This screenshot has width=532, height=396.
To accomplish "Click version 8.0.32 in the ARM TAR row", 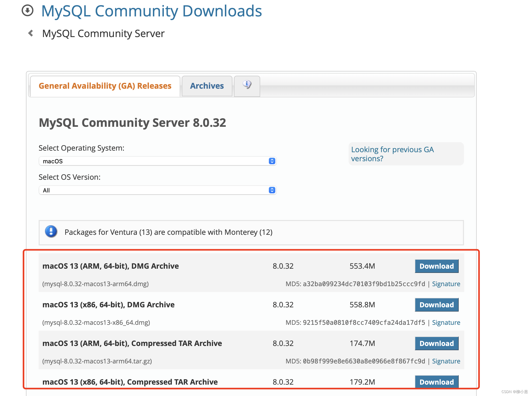I will (x=283, y=343).
